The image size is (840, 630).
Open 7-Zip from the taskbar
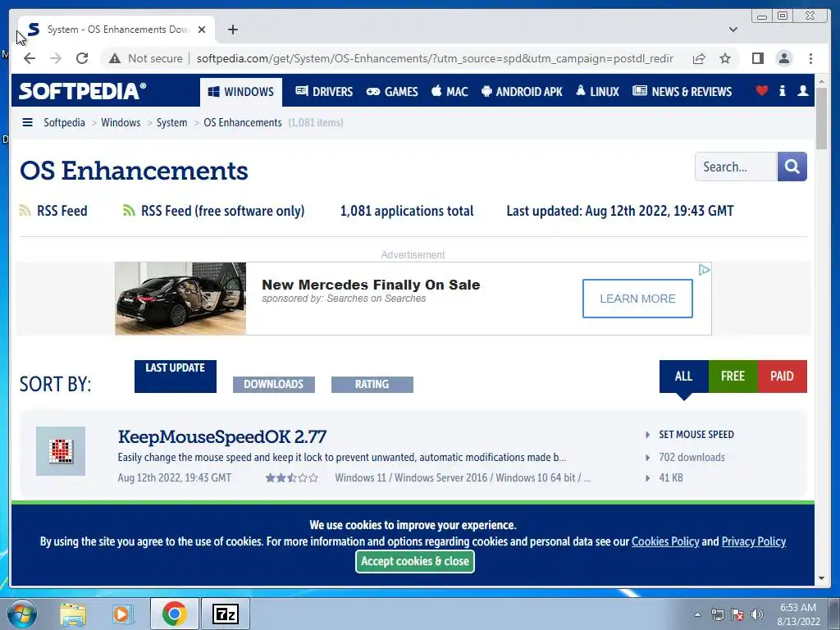pyautogui.click(x=226, y=614)
